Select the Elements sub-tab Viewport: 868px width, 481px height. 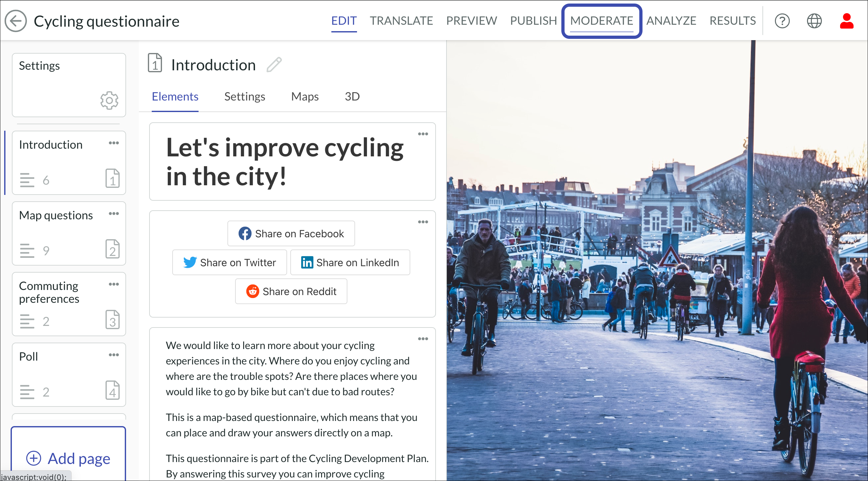coord(175,97)
